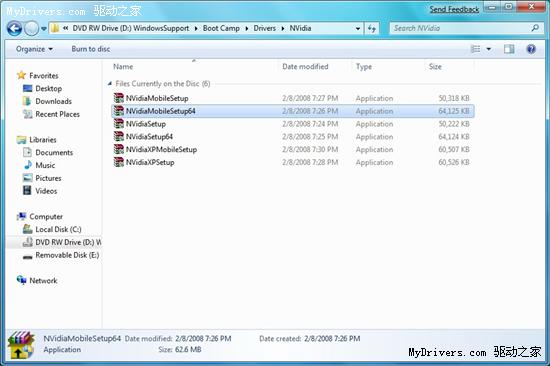The height and width of the screenshot is (366, 550).
Task: Click the search magnifier icon
Action: pos(535,28)
